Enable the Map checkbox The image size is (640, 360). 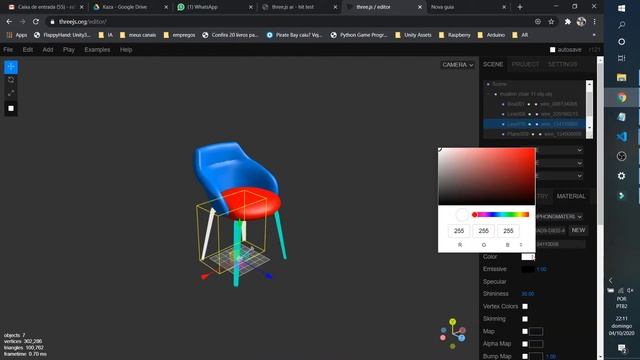tap(525, 331)
